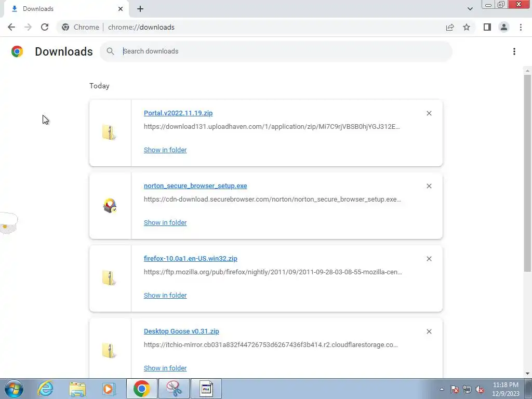Show Desktop Goose v0.31.zip in folder
This screenshot has width=532, height=399.
click(165, 368)
